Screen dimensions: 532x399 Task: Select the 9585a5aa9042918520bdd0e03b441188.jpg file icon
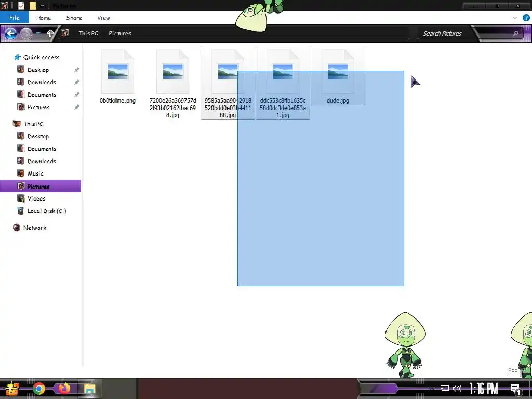pos(228,72)
